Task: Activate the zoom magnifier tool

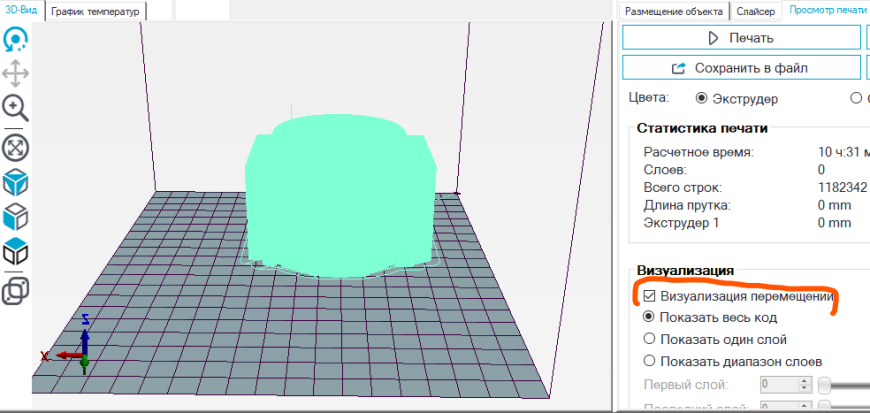Action: point(16,108)
